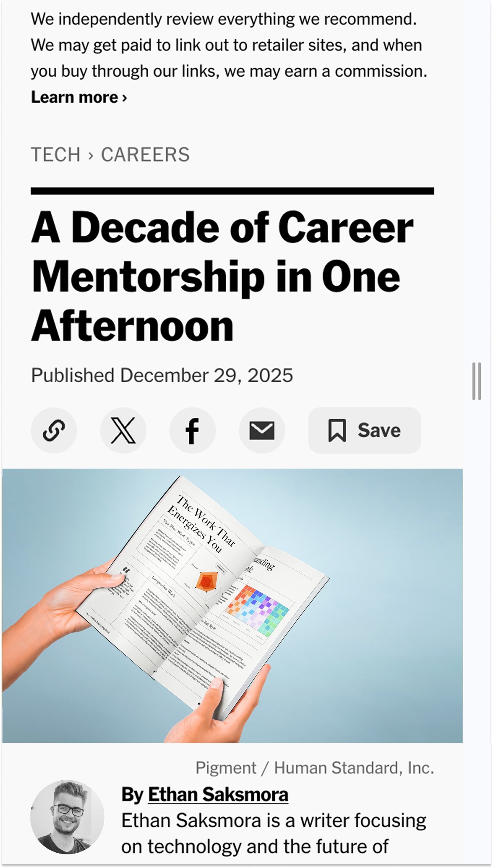Click the chevron between TECH and CAREERS
Viewport: 493px width, 868px height.
pyautogui.click(x=91, y=156)
